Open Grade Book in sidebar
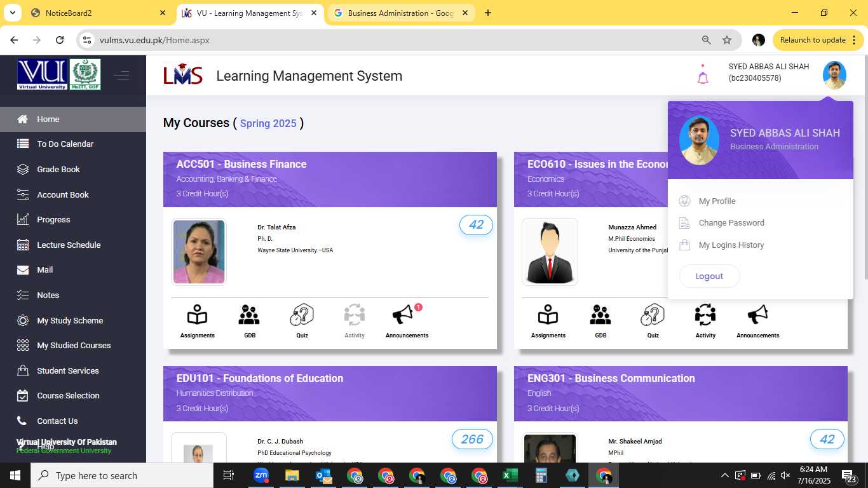Screen dimensions: 868x488 click(x=73, y=169)
